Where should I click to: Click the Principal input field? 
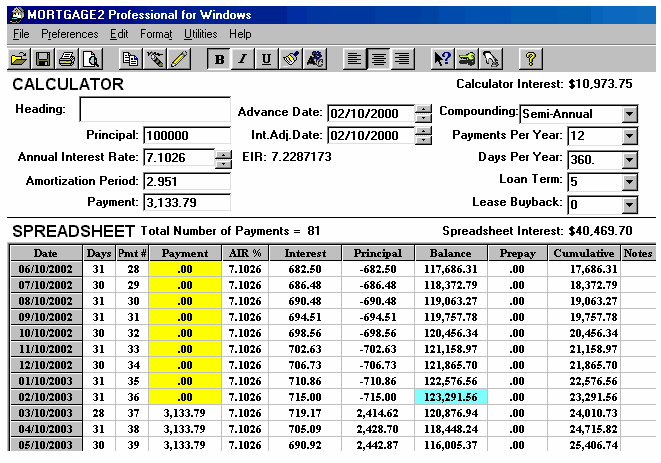186,136
